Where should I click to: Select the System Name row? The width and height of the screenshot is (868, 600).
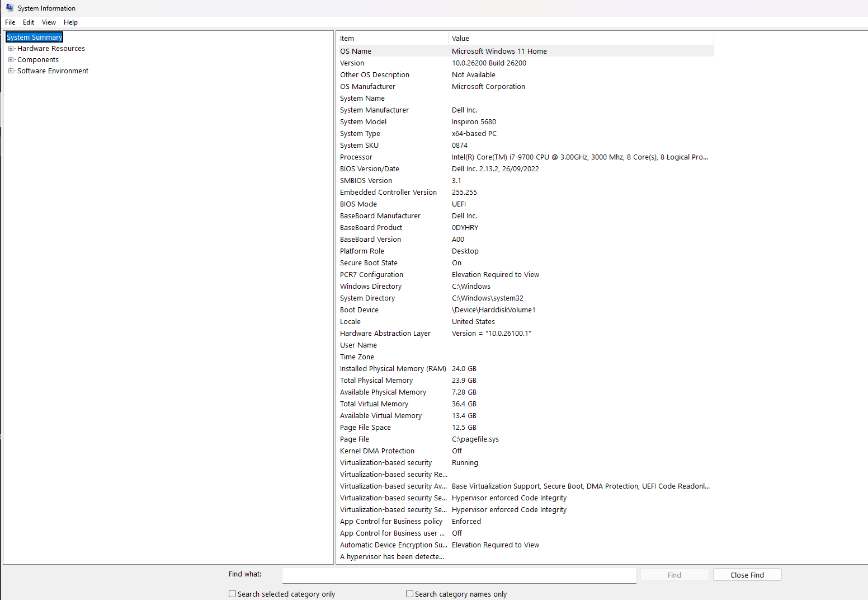tap(525, 98)
